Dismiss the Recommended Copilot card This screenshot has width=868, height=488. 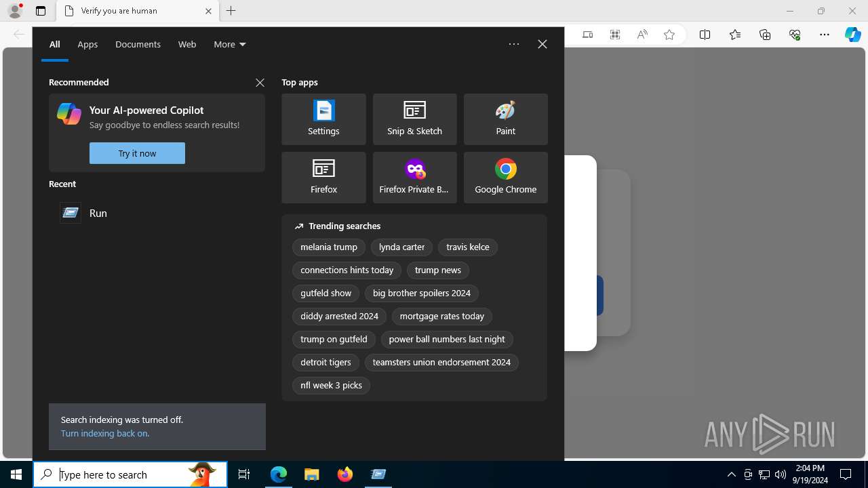[x=260, y=83]
